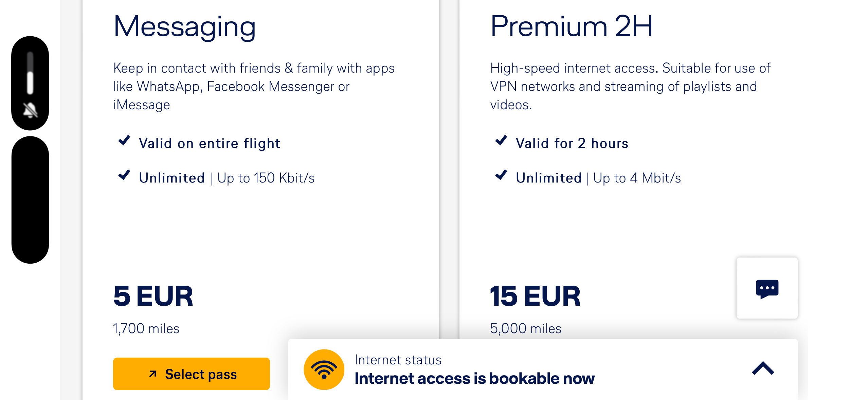This screenshot has height=400, width=868.
Task: Click the arrow icon inside Select pass
Action: point(153,374)
